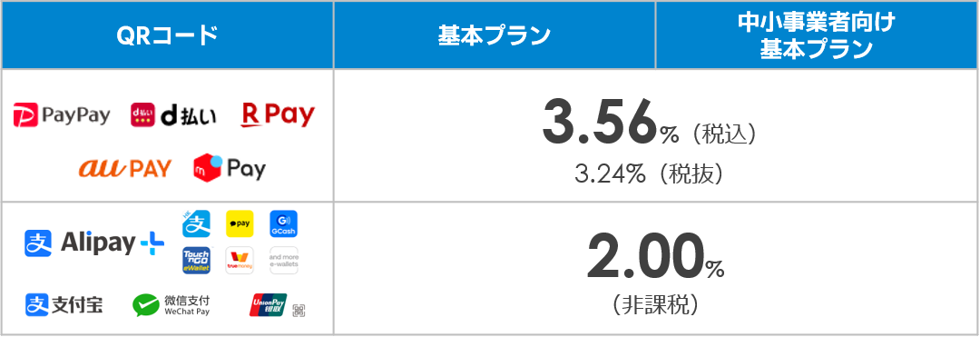
Task: Click the Rakuten R Pay logo
Action: [279, 115]
